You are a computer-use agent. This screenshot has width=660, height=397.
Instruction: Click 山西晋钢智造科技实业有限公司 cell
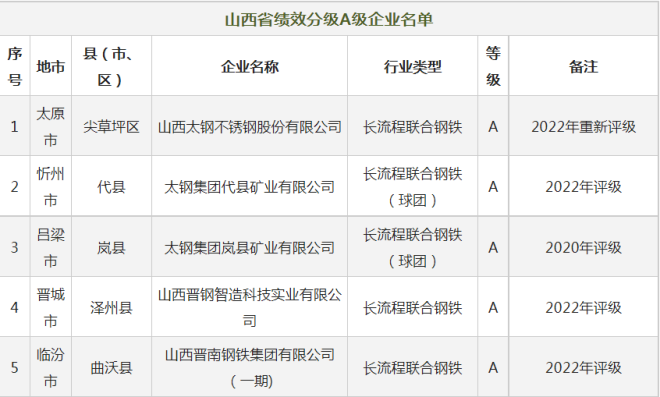(250, 308)
